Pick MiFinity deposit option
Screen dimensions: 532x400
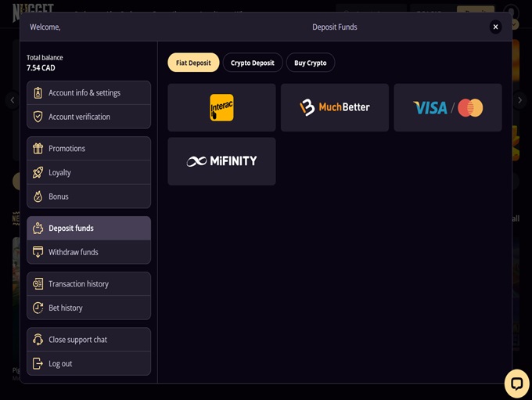[221, 161]
